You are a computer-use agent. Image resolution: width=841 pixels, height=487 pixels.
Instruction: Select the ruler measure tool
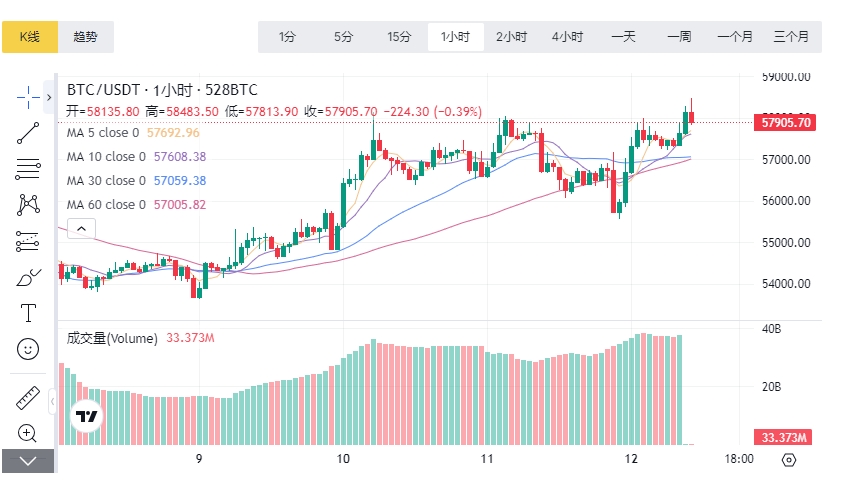pos(28,398)
